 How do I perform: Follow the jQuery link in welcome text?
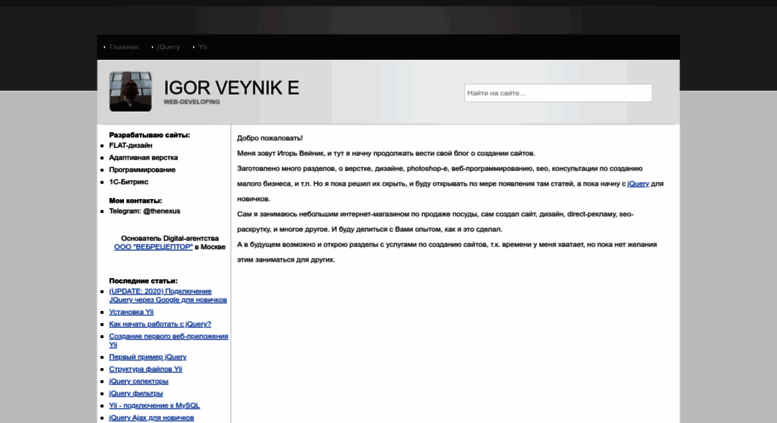(x=638, y=184)
